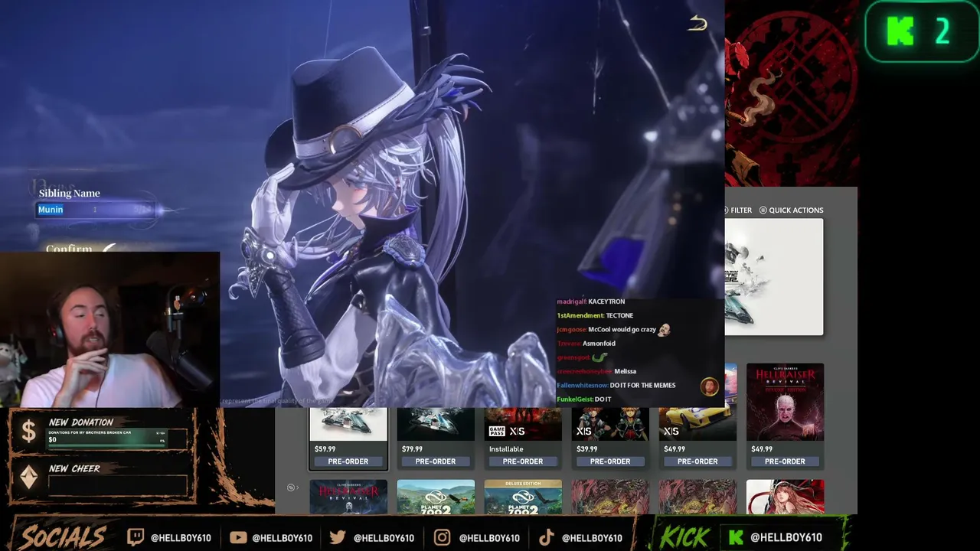Viewport: 980px width, 551px height.
Task: Click the KICK banner label
Action: pyautogui.click(x=685, y=536)
